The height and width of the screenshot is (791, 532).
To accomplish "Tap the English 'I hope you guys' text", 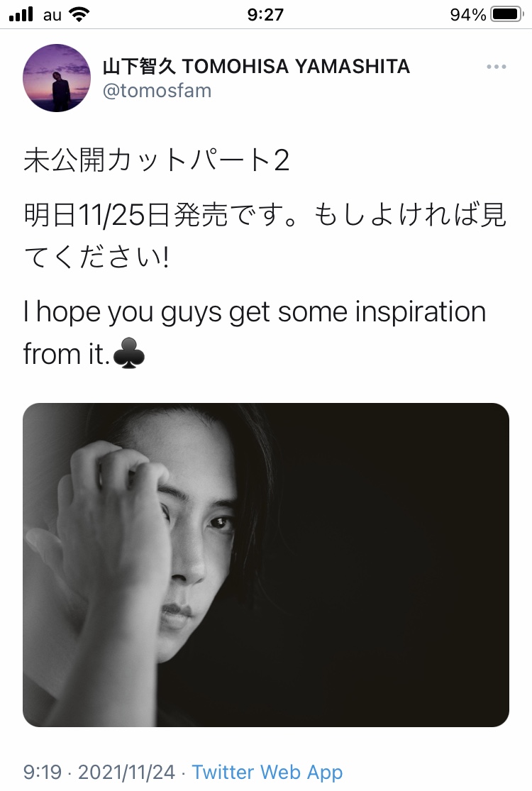I will [x=122, y=311].
